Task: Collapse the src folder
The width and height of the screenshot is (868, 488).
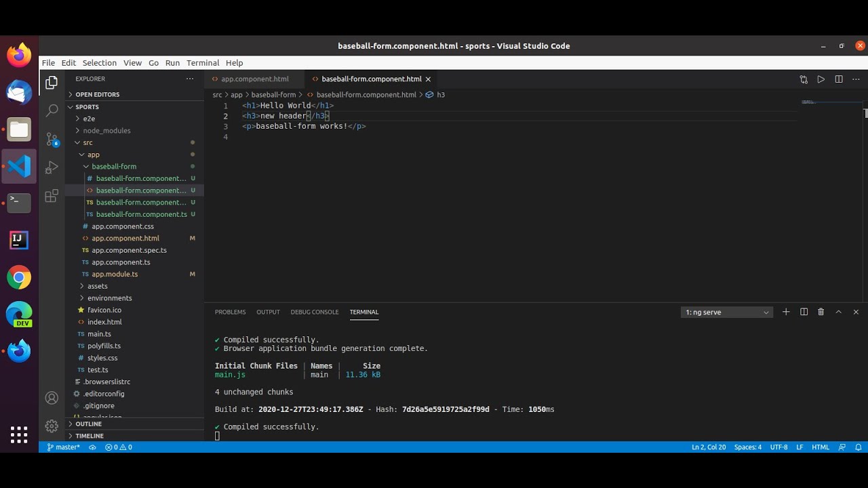Action: (x=87, y=142)
